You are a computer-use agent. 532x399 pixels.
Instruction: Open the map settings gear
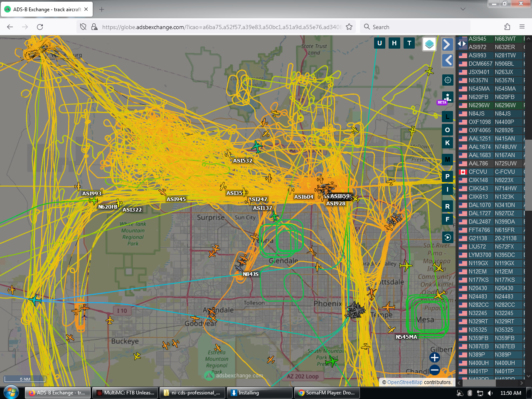pos(448,80)
